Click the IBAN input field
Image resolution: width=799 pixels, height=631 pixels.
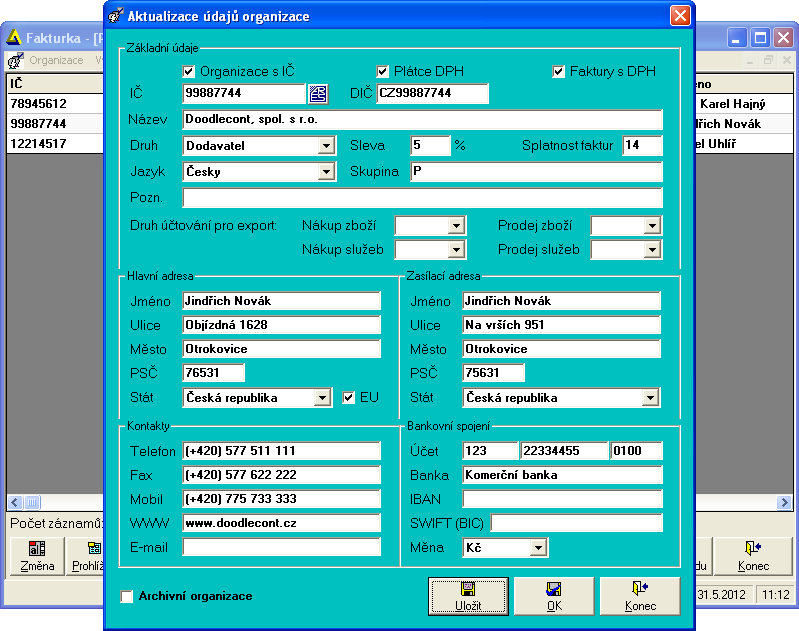pos(562,499)
